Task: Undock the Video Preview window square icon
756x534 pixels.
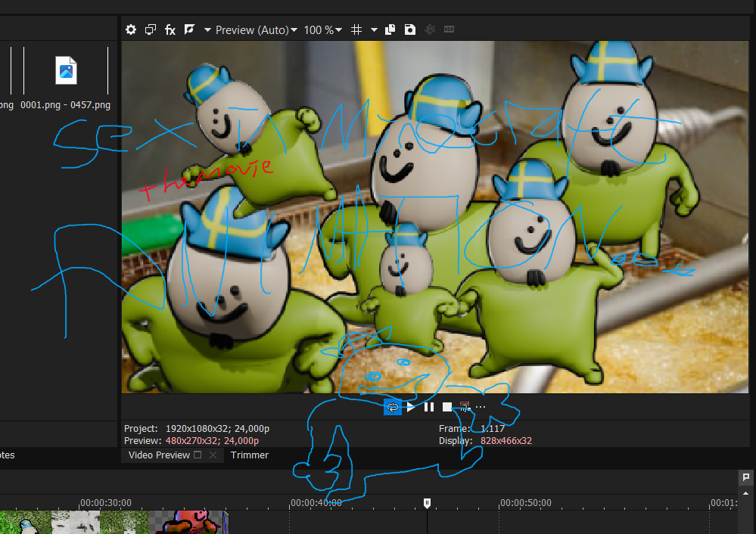Action: [198, 455]
